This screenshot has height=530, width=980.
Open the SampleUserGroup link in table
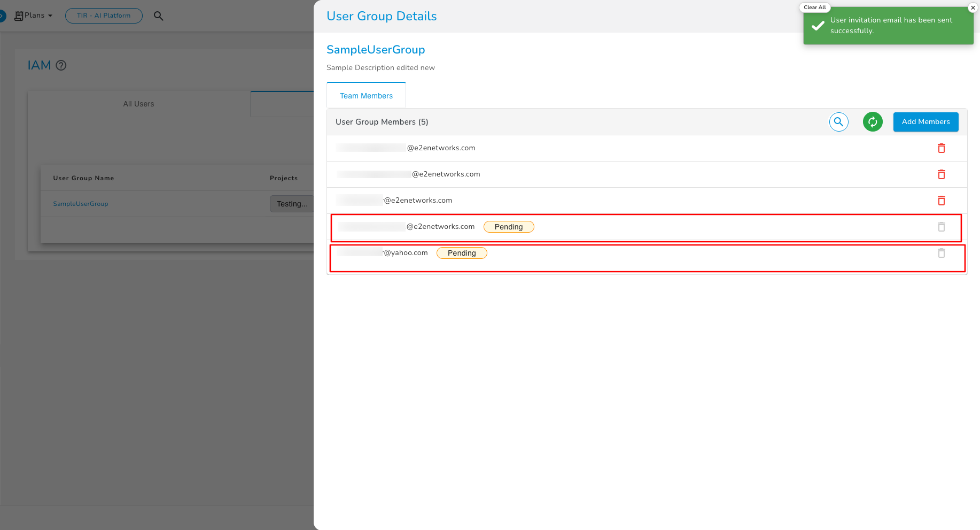coord(81,204)
